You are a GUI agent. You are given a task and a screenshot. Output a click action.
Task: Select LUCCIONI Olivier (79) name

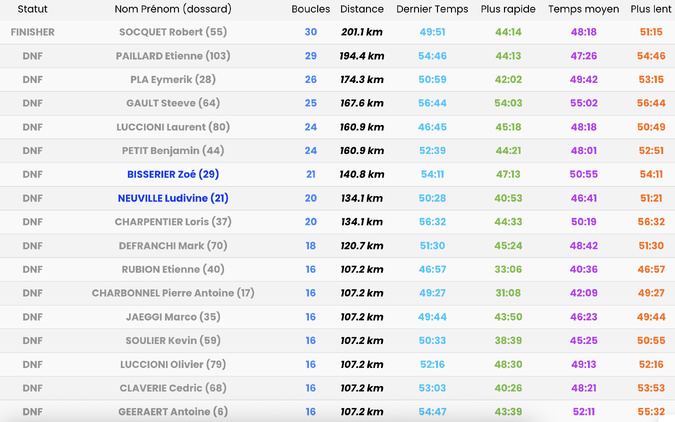click(173, 364)
